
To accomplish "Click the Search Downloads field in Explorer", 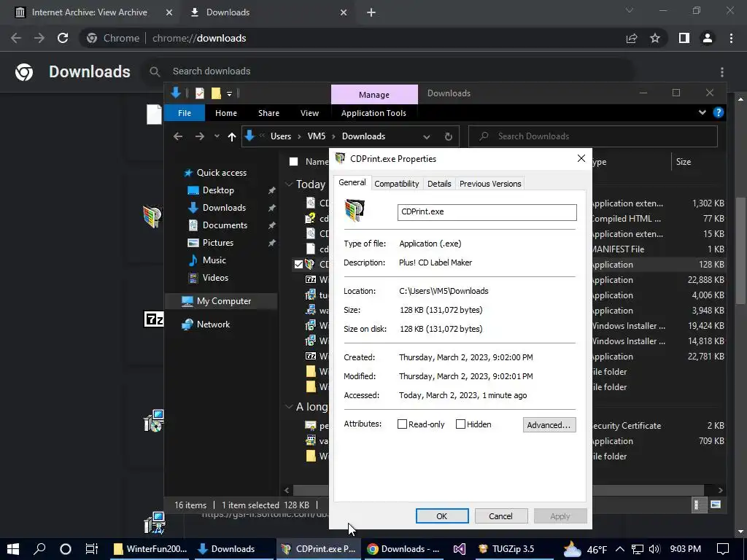I will (x=593, y=136).
